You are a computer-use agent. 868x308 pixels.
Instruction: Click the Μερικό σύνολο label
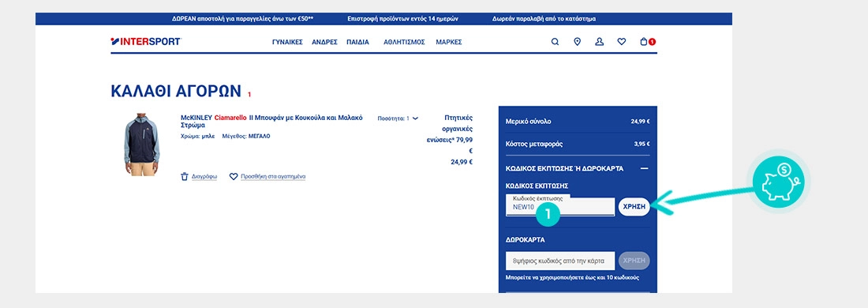pos(528,122)
